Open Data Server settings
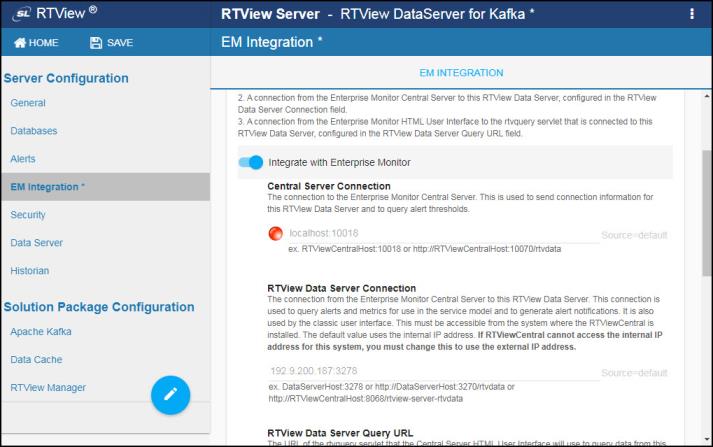The width and height of the screenshot is (713, 447). click(x=37, y=243)
